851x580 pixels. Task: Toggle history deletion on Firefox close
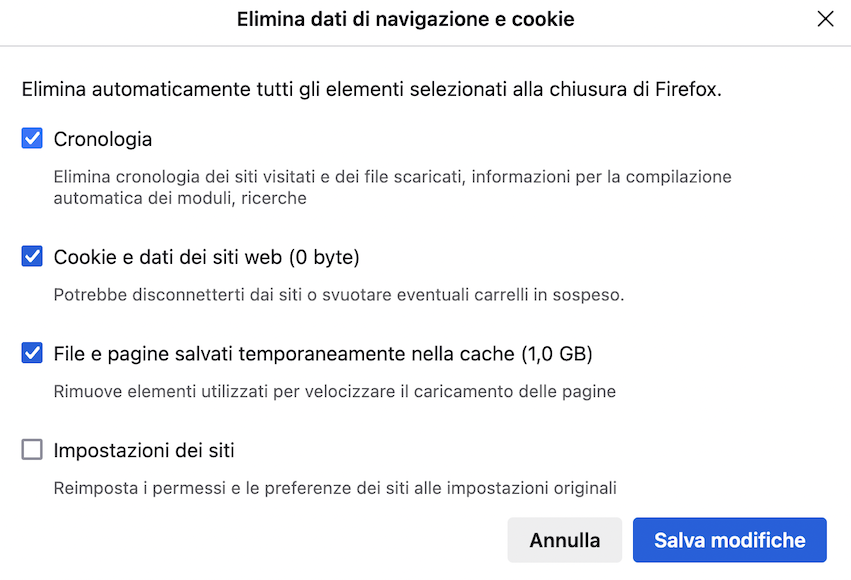[31, 139]
